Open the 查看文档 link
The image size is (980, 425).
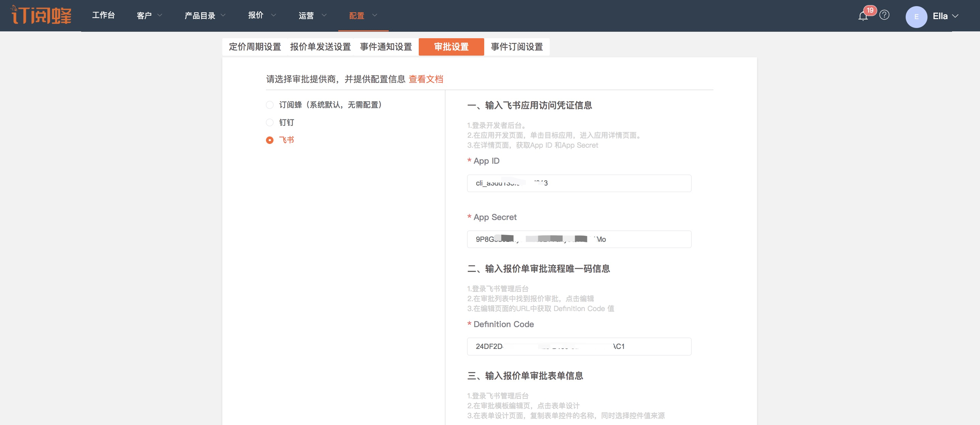click(426, 79)
